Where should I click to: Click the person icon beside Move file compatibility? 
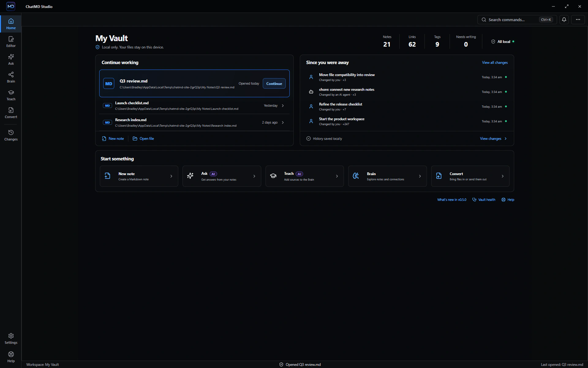311,77
